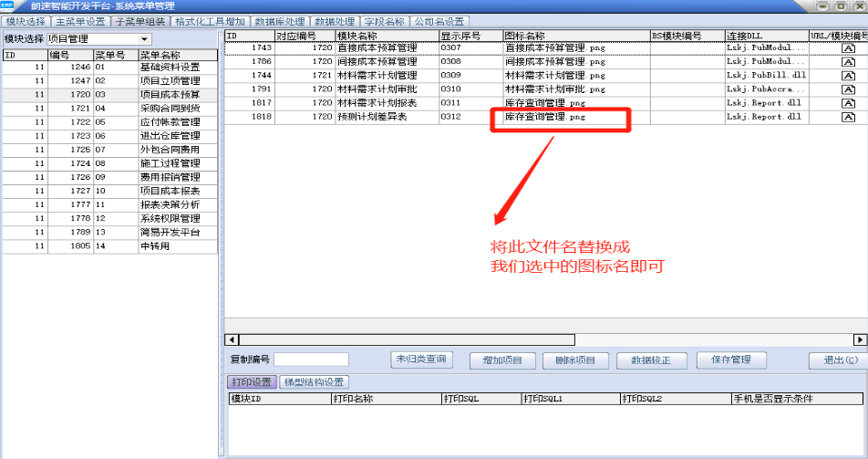Click the A icon in row 1743
The height and width of the screenshot is (459, 868).
pyautogui.click(x=847, y=47)
